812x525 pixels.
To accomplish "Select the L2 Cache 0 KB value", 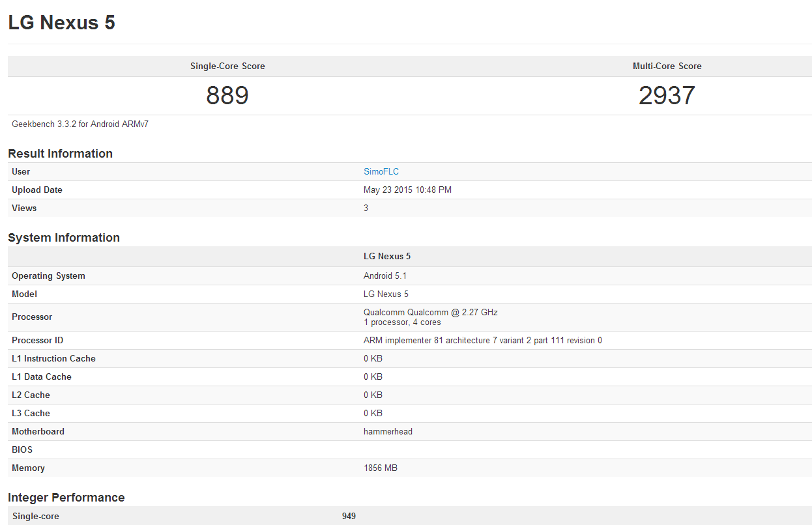I will point(373,395).
